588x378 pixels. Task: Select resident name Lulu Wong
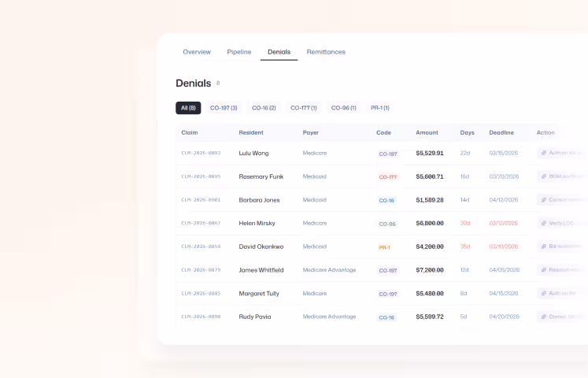pos(253,153)
